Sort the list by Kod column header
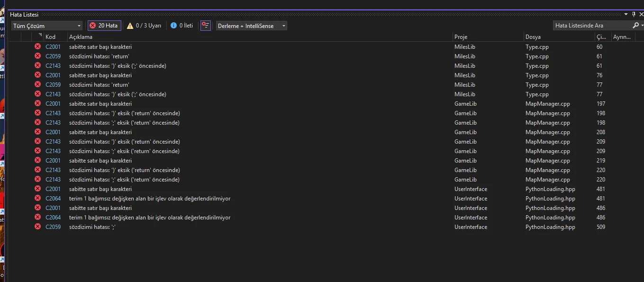This screenshot has width=644, height=282. [x=51, y=37]
